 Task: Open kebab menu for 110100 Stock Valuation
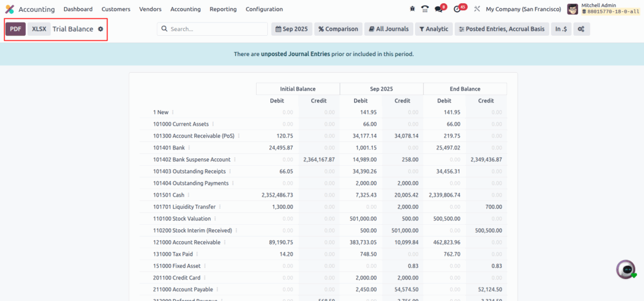[x=215, y=219]
